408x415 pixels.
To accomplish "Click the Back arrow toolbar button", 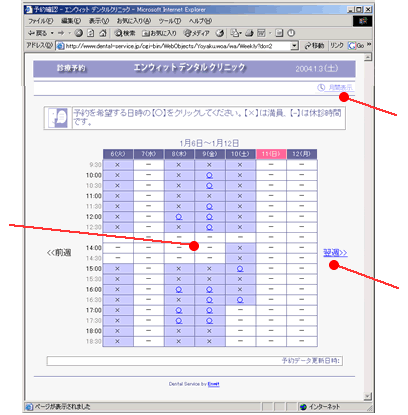I will point(37,33).
